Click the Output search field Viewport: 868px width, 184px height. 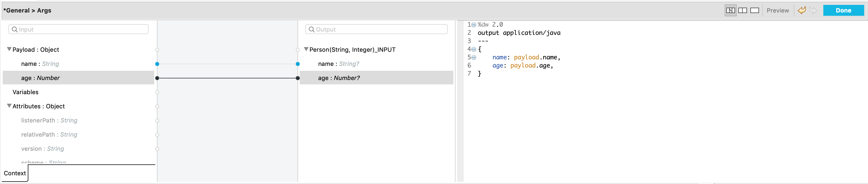tap(376, 29)
